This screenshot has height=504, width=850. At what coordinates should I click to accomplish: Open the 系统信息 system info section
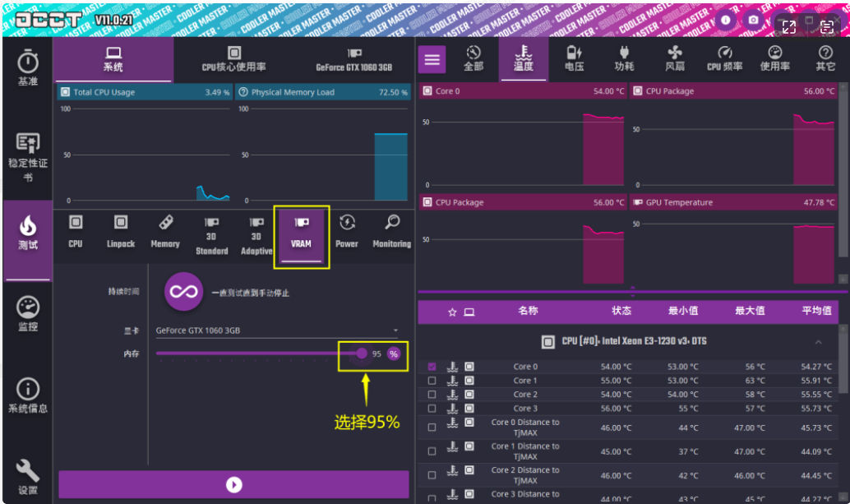[x=28, y=395]
